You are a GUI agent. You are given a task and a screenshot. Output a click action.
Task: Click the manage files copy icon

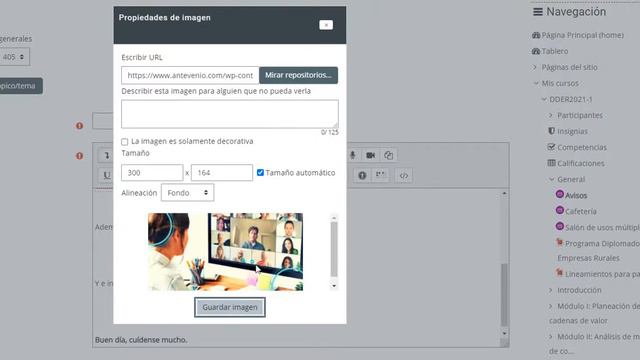pos(388,155)
